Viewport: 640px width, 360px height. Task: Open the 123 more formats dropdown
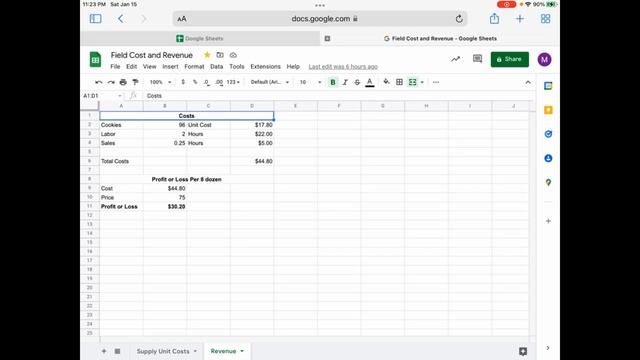(233, 82)
